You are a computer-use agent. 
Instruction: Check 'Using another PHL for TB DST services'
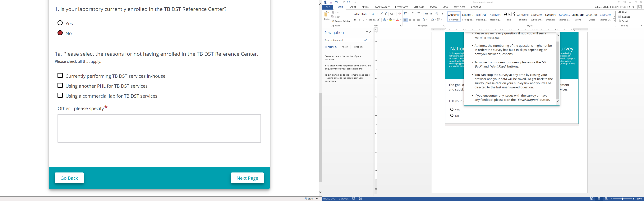pos(60,85)
